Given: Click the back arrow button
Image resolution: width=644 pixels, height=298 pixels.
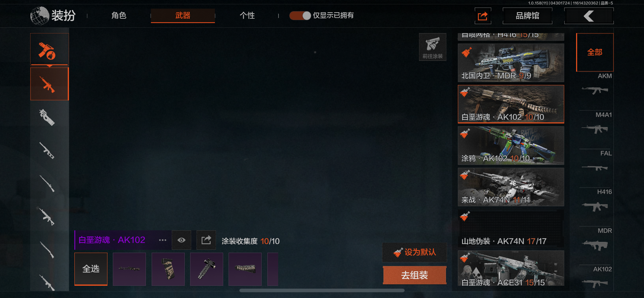Looking at the screenshot, I should (x=589, y=16).
